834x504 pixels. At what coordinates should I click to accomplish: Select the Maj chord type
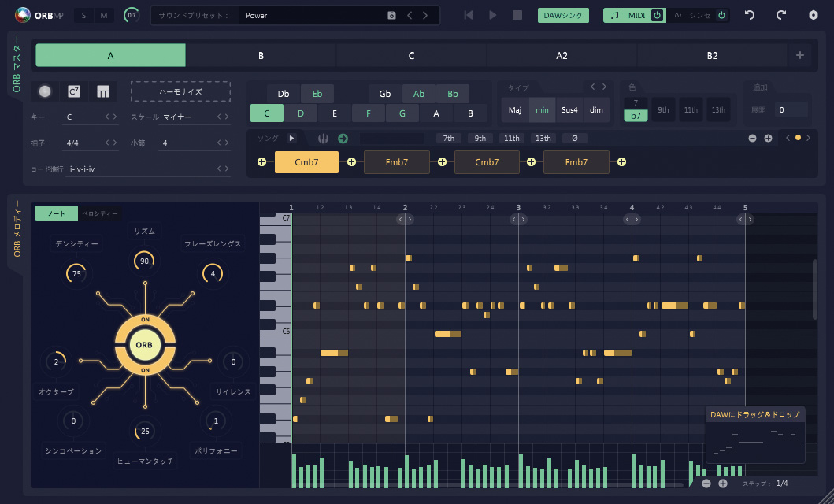click(515, 110)
